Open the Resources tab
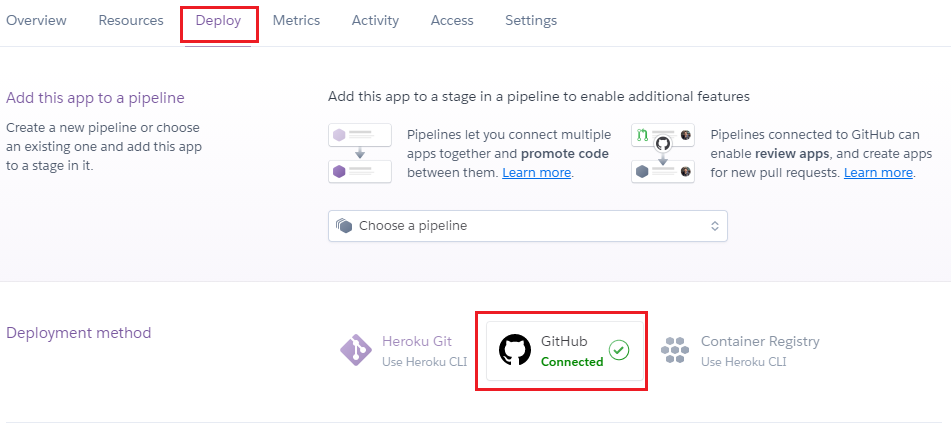 (x=131, y=21)
